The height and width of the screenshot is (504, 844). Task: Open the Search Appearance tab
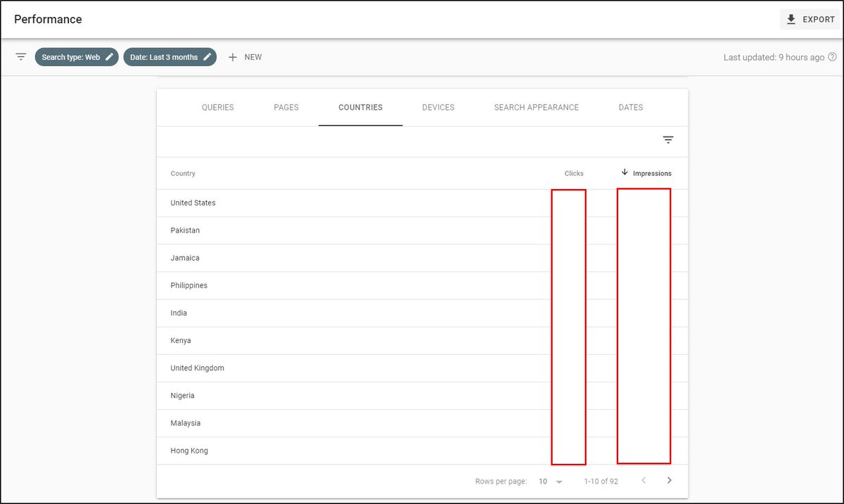537,108
